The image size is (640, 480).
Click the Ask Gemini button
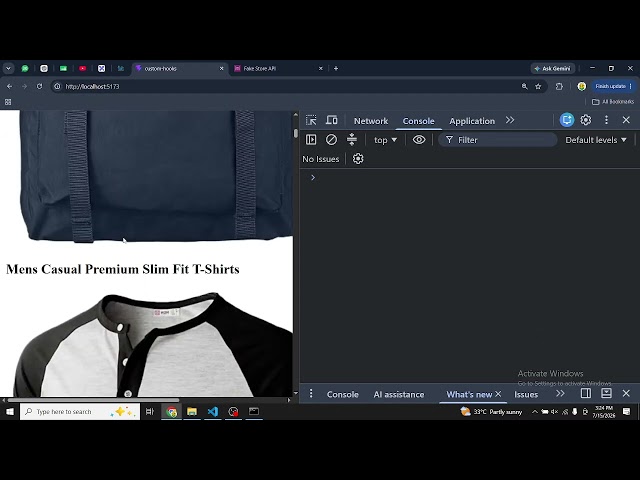click(x=553, y=69)
